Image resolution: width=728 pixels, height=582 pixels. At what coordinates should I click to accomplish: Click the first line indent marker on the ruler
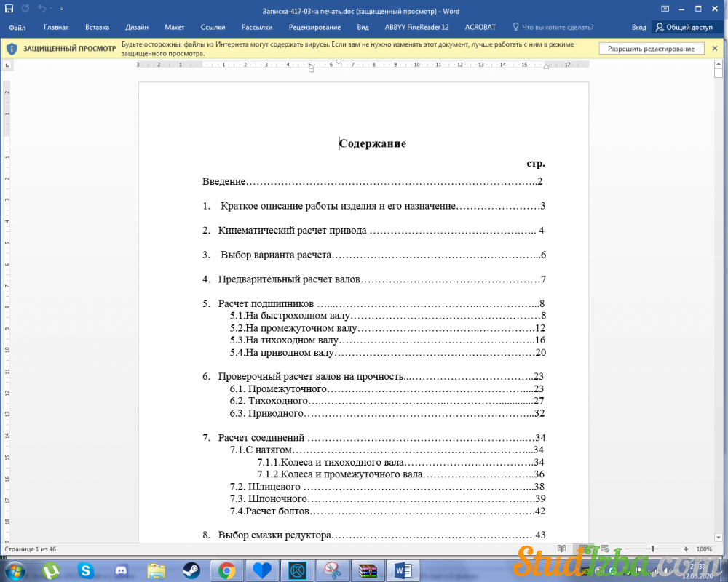(x=339, y=62)
